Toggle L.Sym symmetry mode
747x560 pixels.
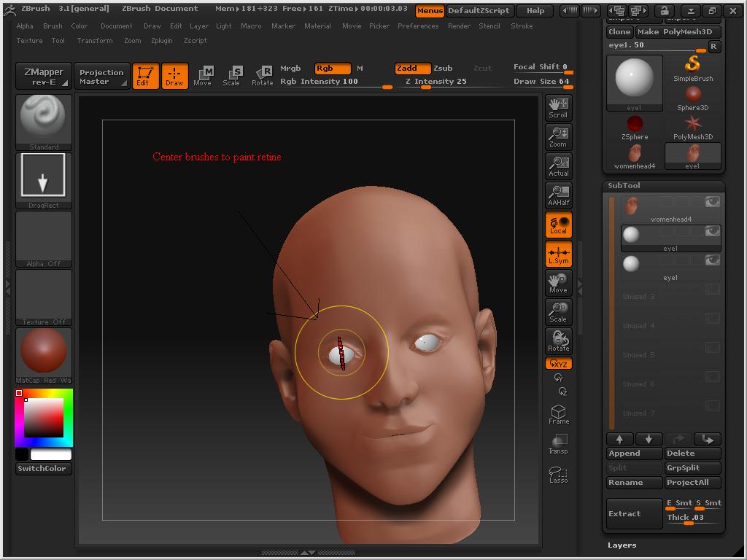point(558,254)
